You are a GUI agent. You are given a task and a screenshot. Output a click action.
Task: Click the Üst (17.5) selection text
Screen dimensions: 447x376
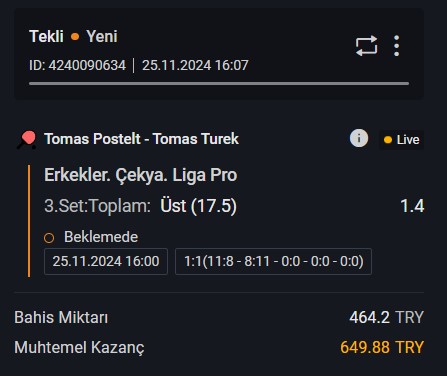coord(199,206)
